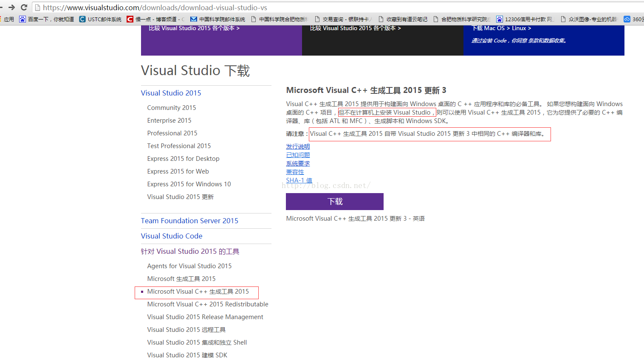The width and height of the screenshot is (644, 362).
Task: Click the browser forward arrow
Action: [11, 7]
